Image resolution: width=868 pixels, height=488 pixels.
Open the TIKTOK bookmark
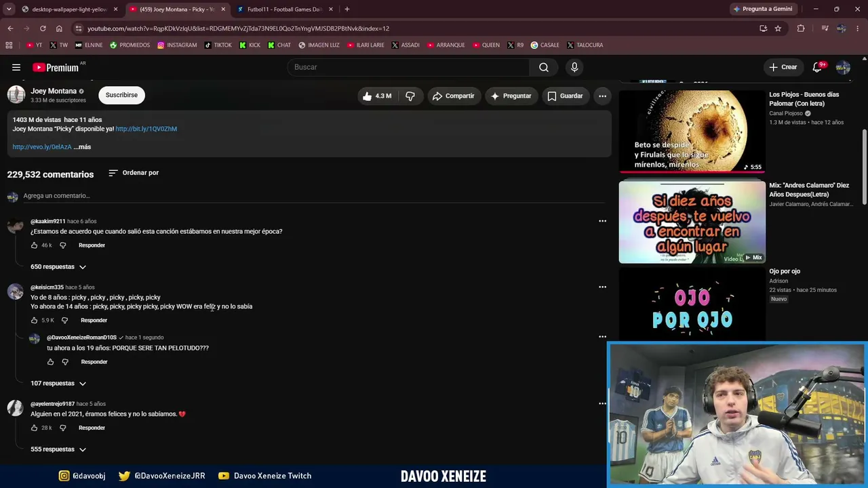coord(218,45)
